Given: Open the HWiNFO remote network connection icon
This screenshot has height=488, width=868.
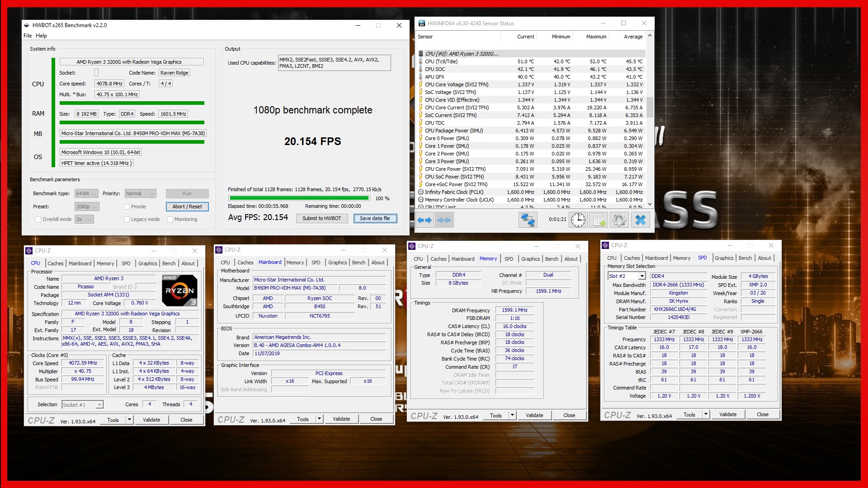Looking at the screenshot, I should pyautogui.click(x=528, y=220).
